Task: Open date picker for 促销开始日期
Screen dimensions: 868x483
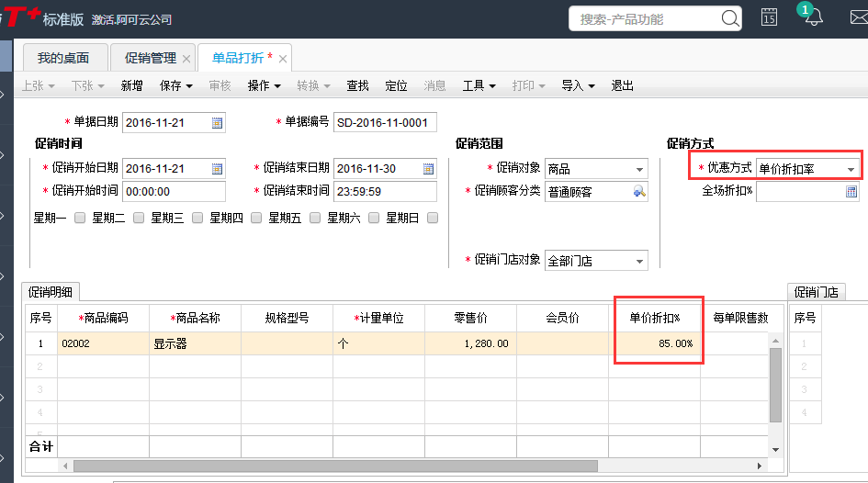Action: coord(218,169)
